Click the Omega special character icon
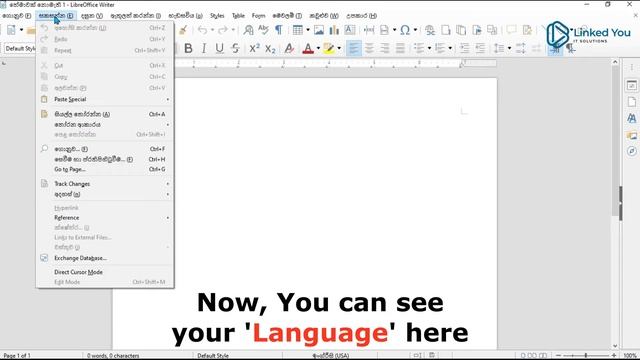The height and width of the screenshot is (360, 640). tap(404, 30)
